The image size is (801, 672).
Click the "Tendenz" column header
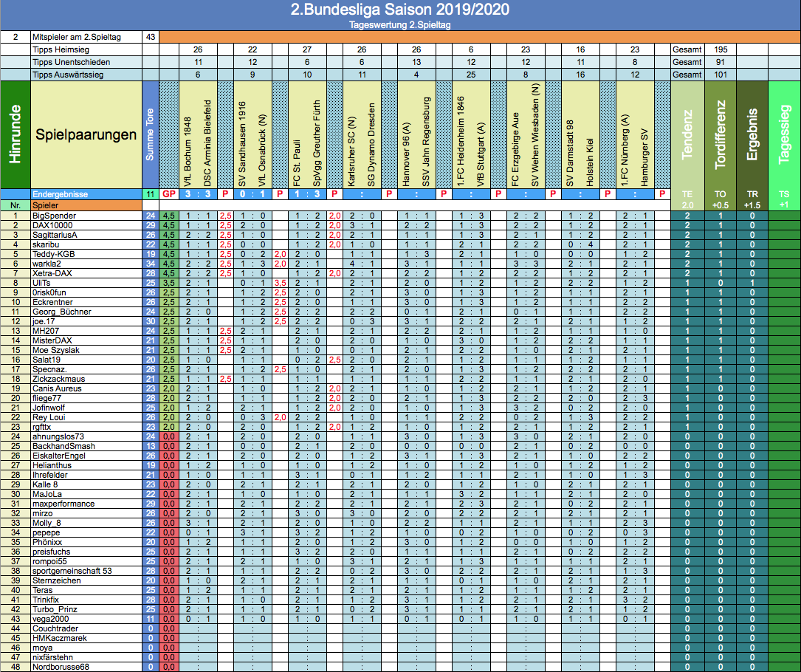(687, 134)
